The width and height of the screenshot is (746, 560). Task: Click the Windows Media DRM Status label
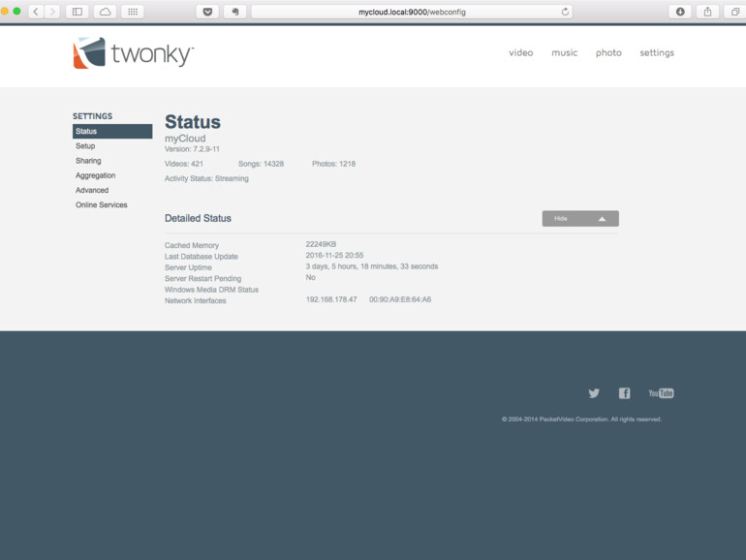[211, 290]
